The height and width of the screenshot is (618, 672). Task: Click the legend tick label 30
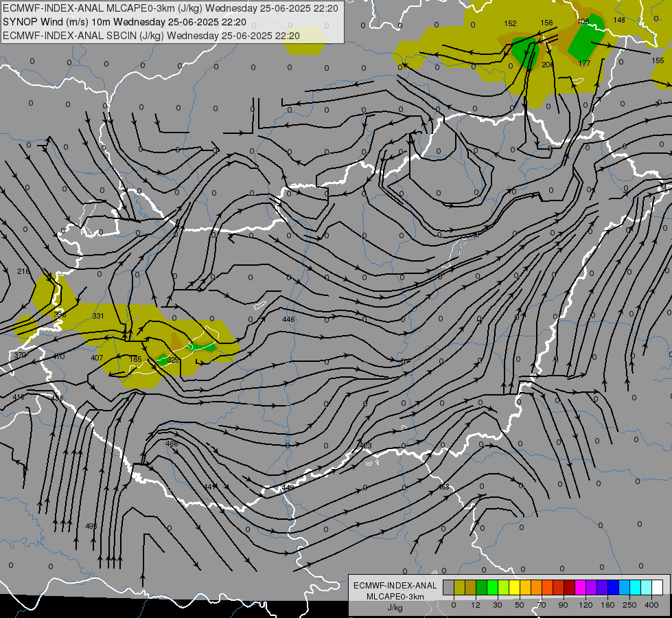coord(498,605)
